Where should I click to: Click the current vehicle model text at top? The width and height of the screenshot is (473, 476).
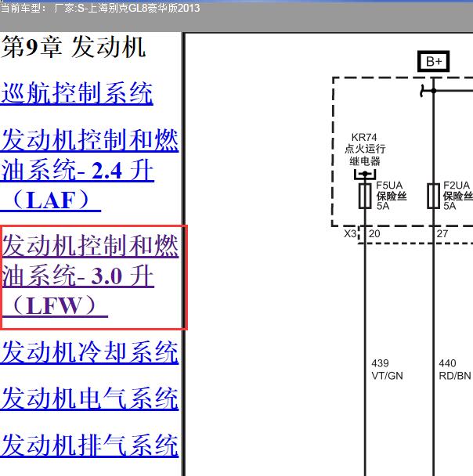click(x=100, y=8)
